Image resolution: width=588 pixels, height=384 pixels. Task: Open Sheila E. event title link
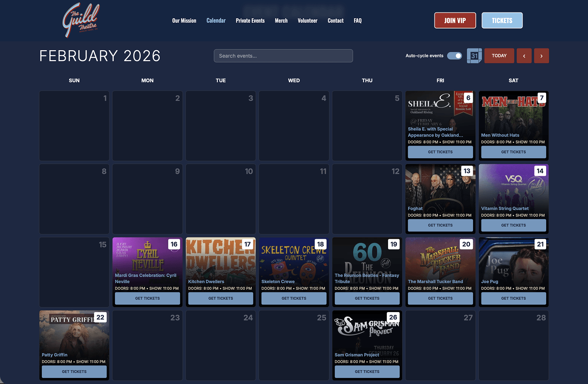436,132
